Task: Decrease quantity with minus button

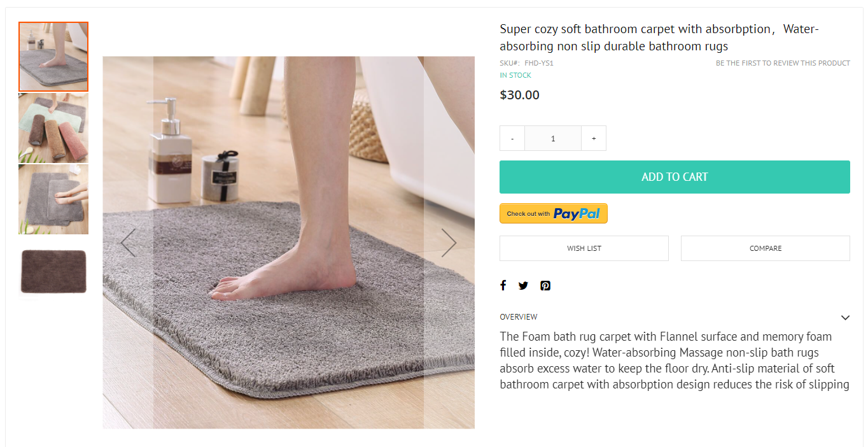Action: tap(512, 138)
